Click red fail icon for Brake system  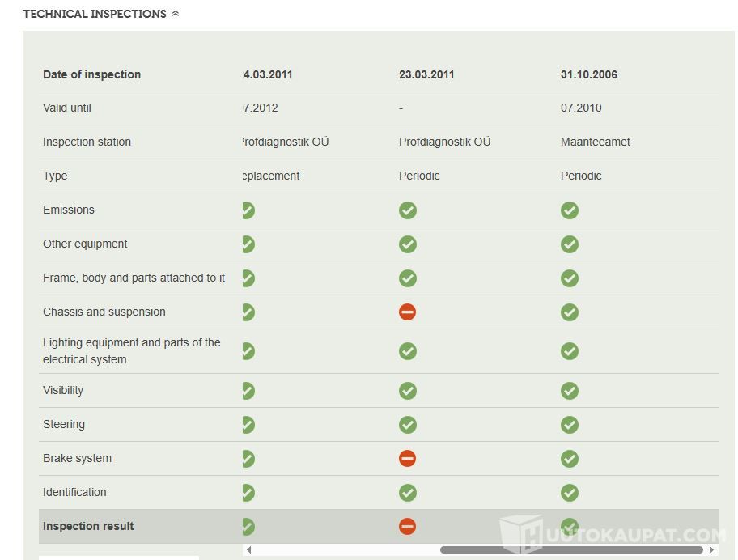point(408,459)
